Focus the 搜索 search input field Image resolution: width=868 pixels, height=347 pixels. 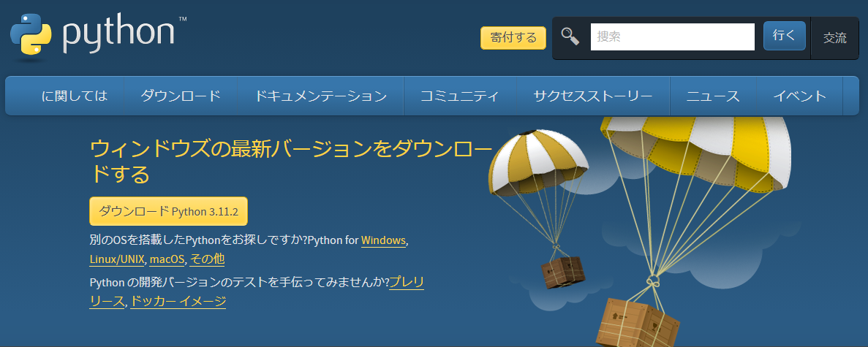click(673, 37)
